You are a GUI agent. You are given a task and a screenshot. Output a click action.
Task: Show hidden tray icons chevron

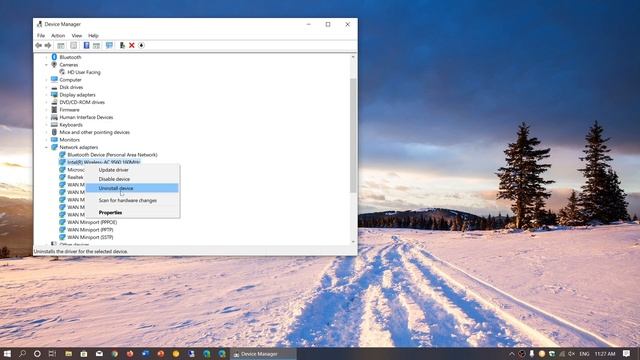pyautogui.click(x=511, y=353)
